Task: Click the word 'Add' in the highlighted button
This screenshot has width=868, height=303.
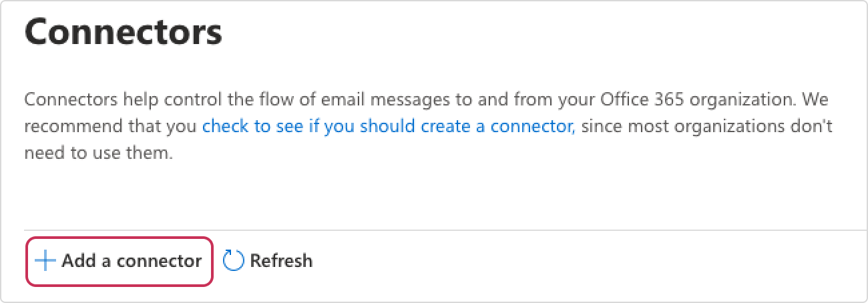Action: point(76,261)
